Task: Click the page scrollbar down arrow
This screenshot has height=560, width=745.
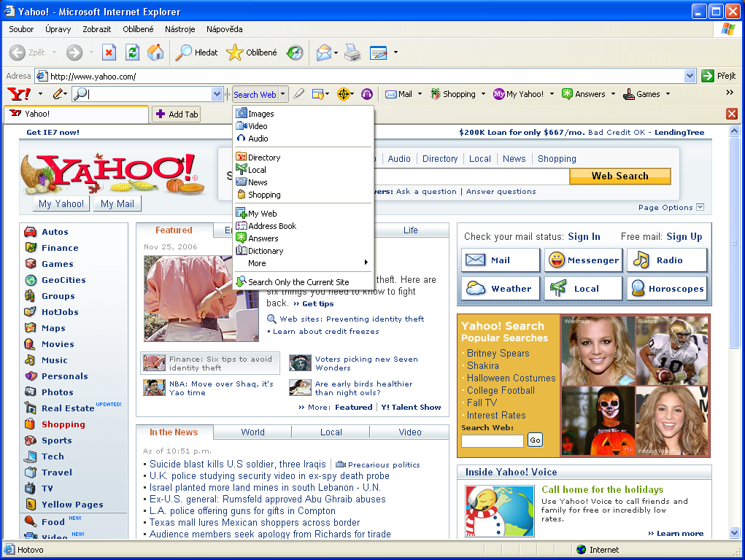Action: coord(735,533)
